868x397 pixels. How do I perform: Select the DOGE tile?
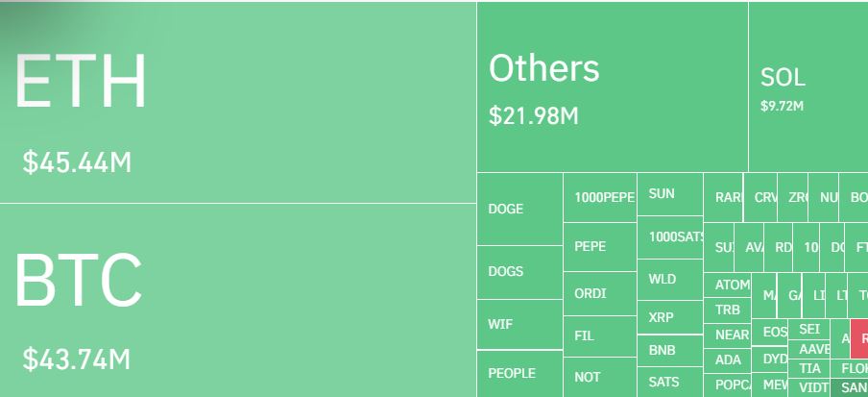[519, 209]
